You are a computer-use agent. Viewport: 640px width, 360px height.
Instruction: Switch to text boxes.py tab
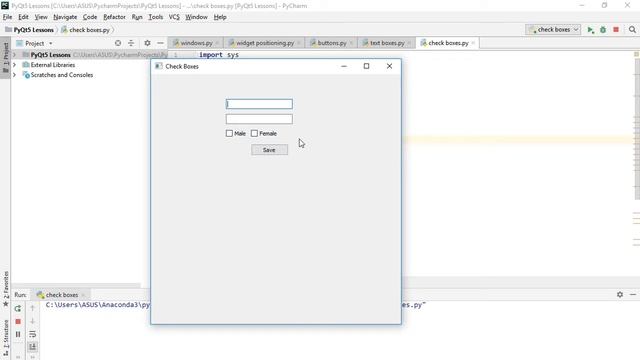[387, 43]
